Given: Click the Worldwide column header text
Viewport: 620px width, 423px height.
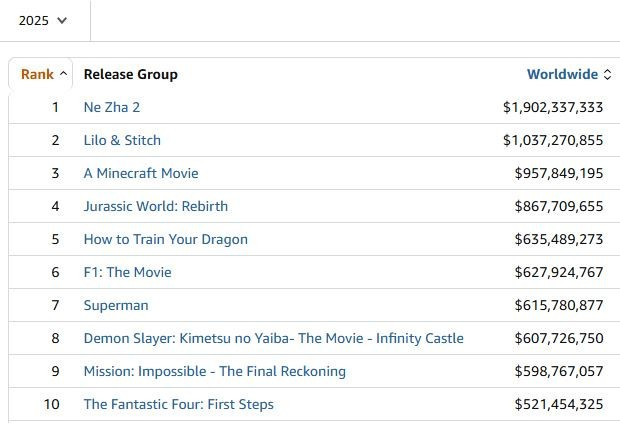Looking at the screenshot, I should pyautogui.click(x=562, y=74).
